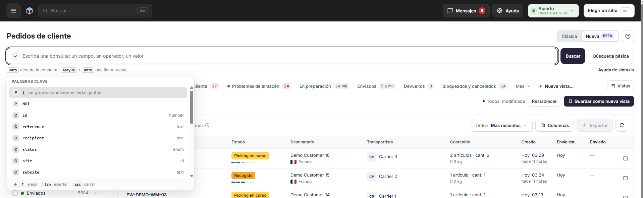
Task: Pick the id field suggestion
Action: tap(98, 115)
